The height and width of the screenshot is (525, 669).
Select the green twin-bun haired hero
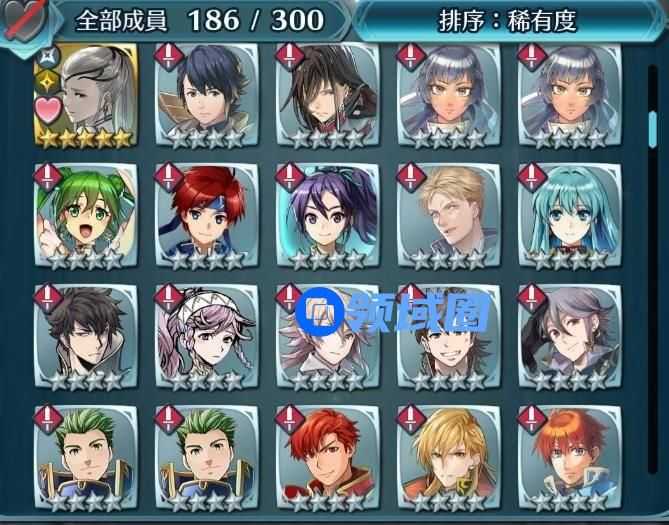pos(87,216)
